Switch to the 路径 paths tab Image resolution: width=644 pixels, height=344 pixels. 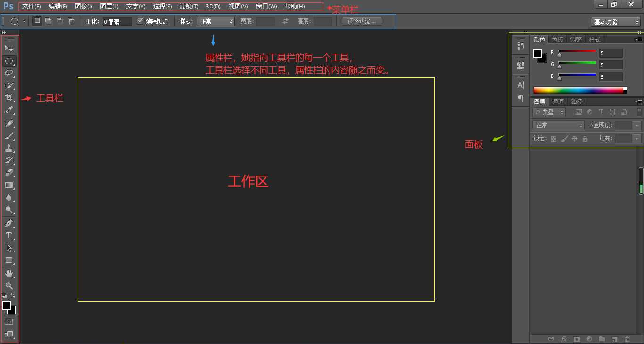tap(577, 102)
